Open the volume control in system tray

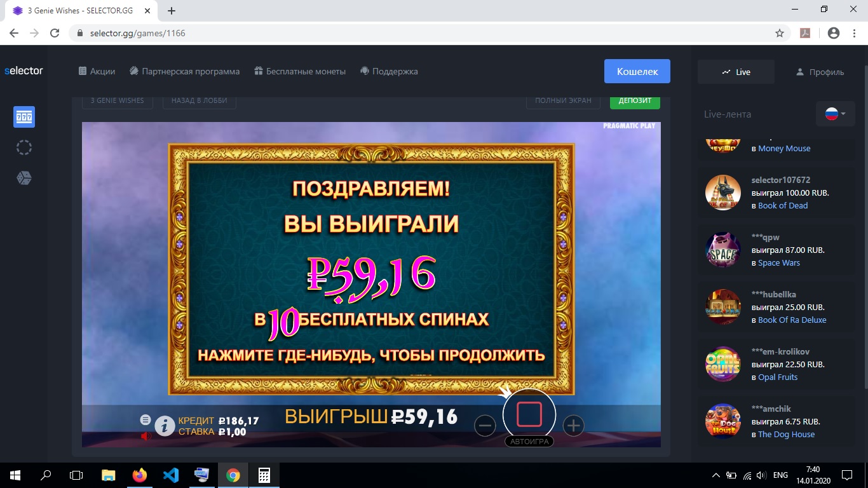coord(761,475)
